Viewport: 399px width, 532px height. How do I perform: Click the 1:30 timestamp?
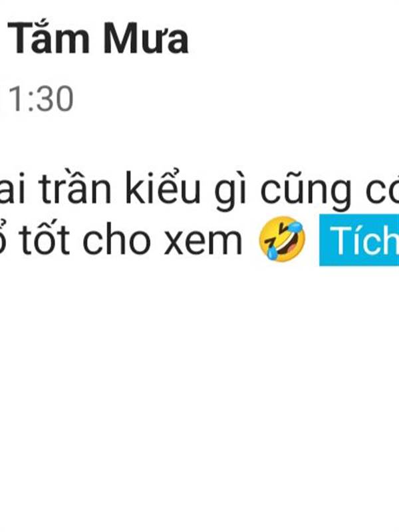pos(41,98)
